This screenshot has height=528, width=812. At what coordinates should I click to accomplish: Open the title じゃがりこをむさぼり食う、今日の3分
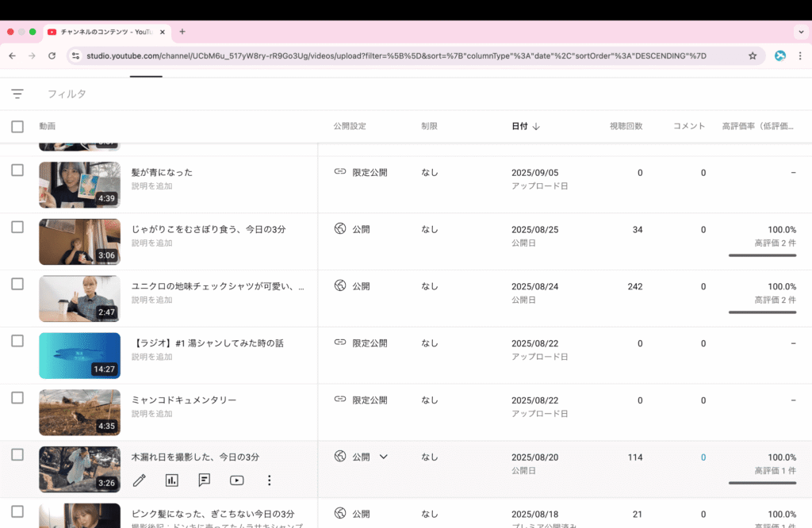(x=209, y=229)
